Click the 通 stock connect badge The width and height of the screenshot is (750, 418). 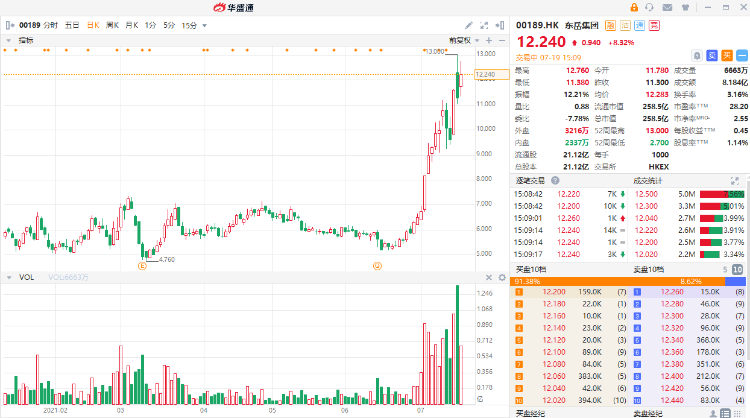640,25
